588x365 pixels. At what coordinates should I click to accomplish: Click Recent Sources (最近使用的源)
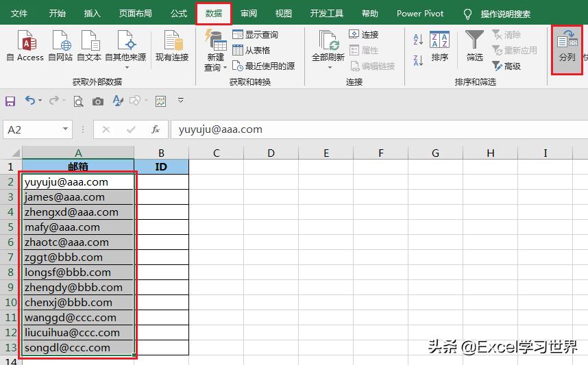pos(264,66)
